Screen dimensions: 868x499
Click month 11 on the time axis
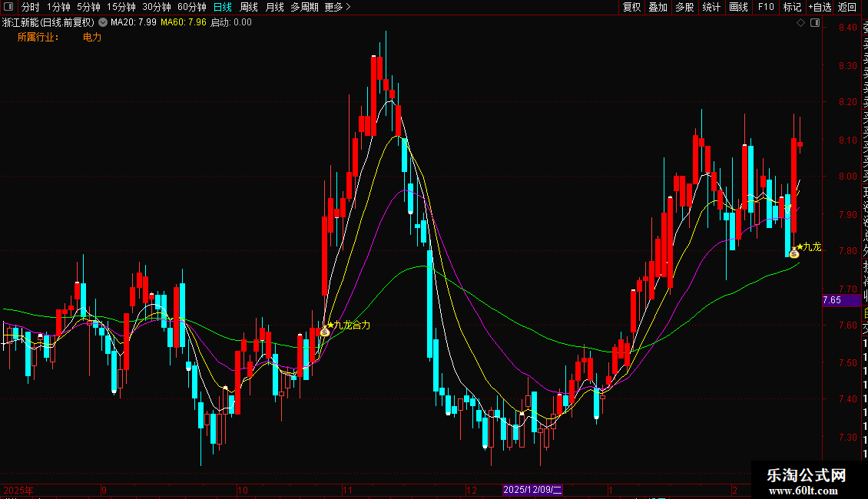[347, 490]
